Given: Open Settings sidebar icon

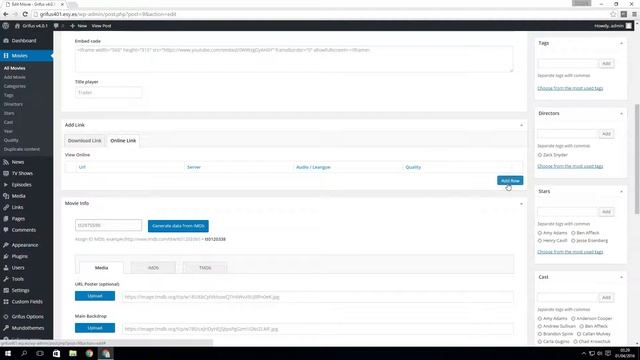Looking at the screenshot, I should 6,291.
